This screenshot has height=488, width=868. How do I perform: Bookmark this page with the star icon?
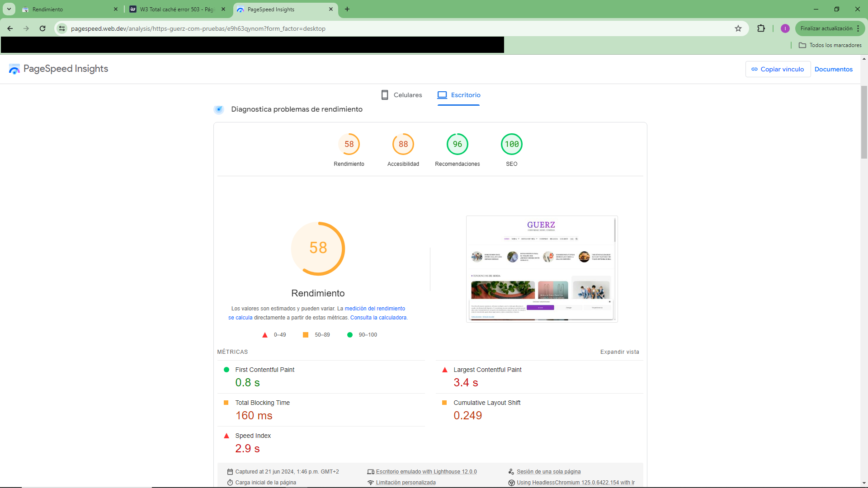pyautogui.click(x=738, y=28)
